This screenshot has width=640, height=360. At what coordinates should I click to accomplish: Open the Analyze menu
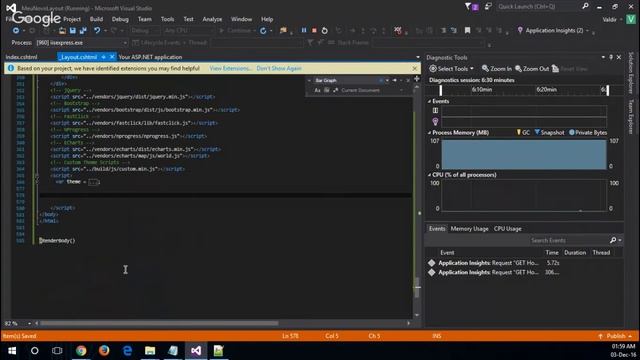click(x=212, y=19)
